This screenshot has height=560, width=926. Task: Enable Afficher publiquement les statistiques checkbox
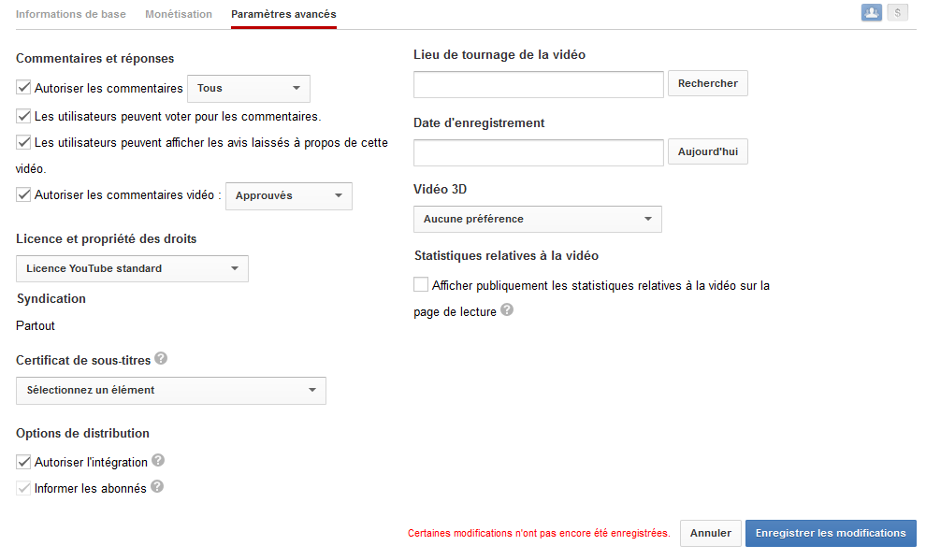(421, 284)
